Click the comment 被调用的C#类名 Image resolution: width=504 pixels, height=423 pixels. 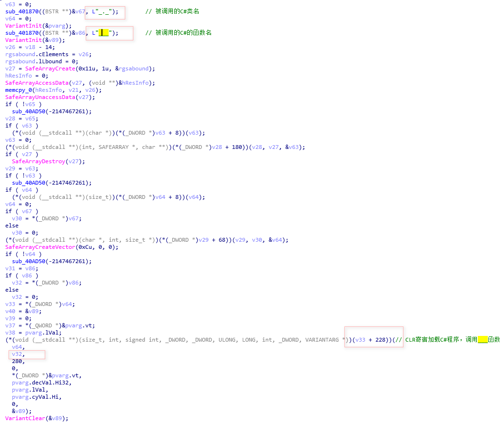tap(177, 11)
